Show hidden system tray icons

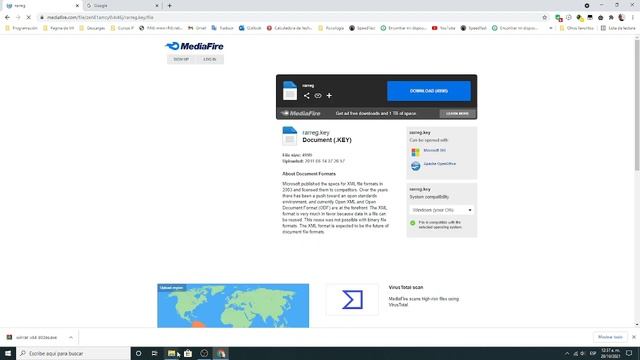[x=567, y=353]
